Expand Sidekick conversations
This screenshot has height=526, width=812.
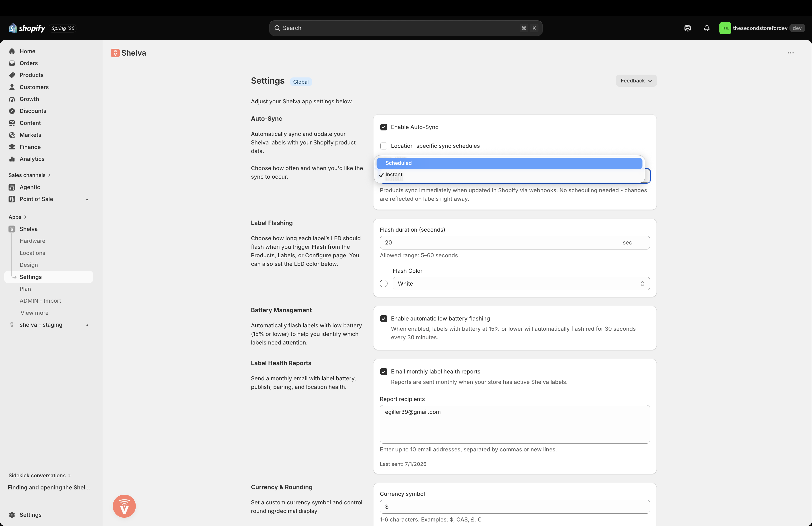pos(40,475)
